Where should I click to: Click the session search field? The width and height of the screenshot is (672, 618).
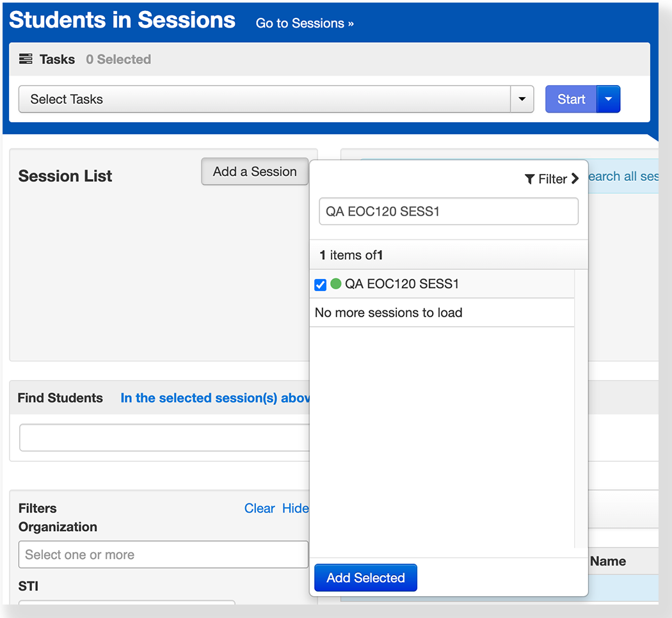[x=448, y=211]
